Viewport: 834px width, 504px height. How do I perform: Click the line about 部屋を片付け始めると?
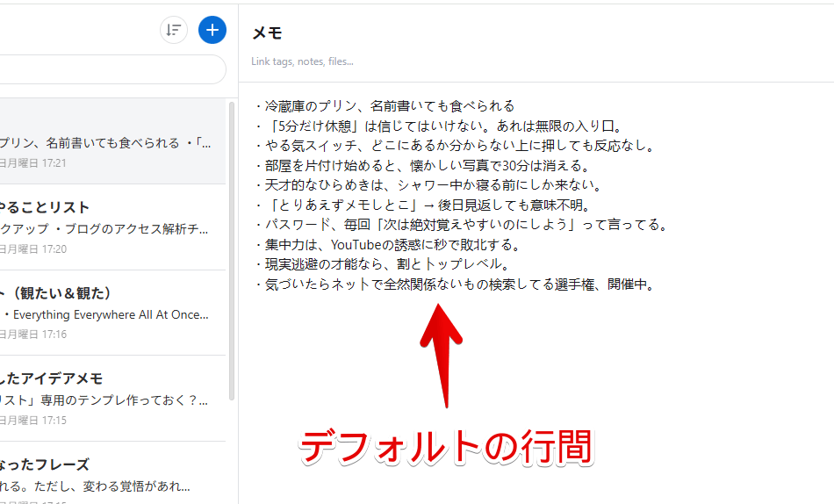[423, 166]
